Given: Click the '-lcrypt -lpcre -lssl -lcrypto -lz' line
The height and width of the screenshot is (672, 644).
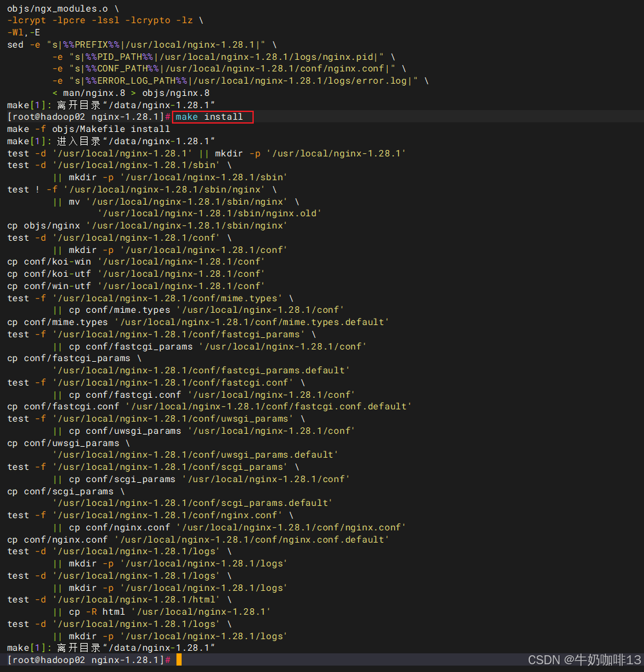Looking at the screenshot, I should tap(105, 21).
